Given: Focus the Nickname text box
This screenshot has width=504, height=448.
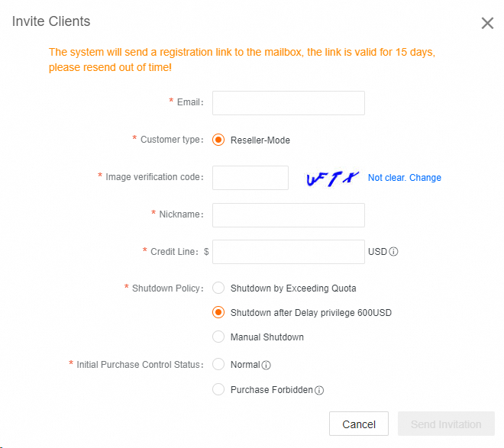Looking at the screenshot, I should 288,214.
